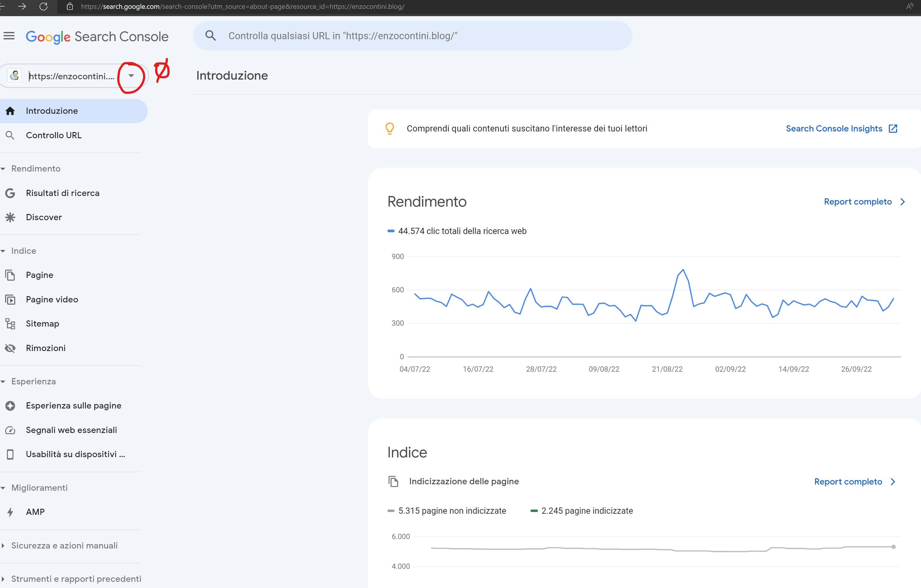Select Risultati di ricerca menu item
This screenshot has width=921, height=588.
[x=62, y=193]
